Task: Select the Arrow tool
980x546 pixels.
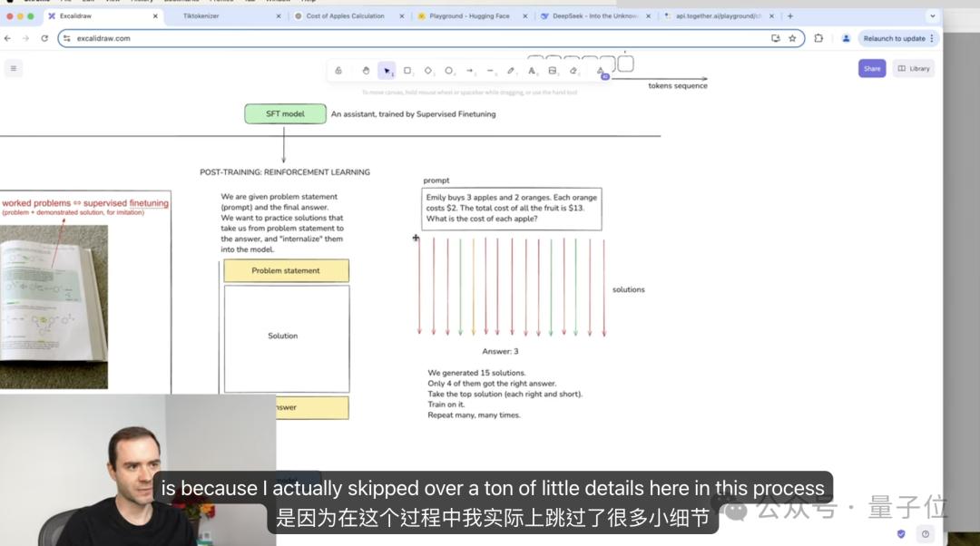Action: [469, 71]
